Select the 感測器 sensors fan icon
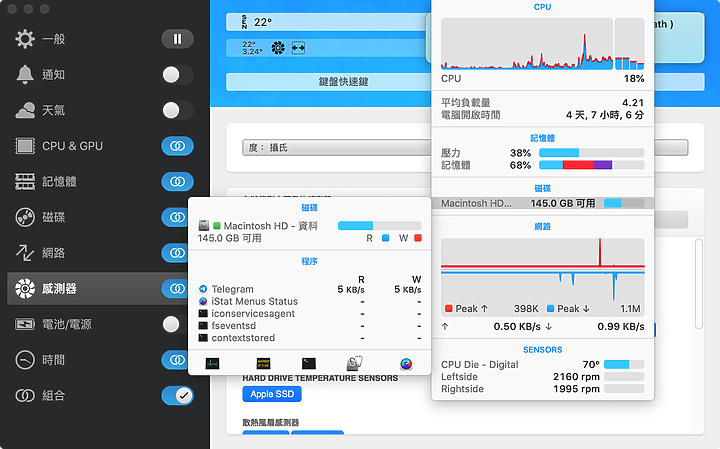This screenshot has height=449, width=720. pos(25,288)
